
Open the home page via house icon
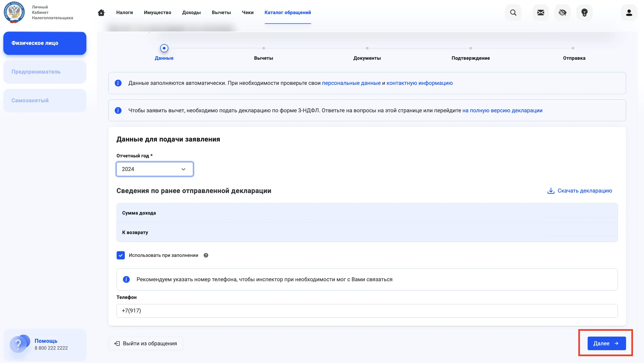pyautogui.click(x=101, y=13)
